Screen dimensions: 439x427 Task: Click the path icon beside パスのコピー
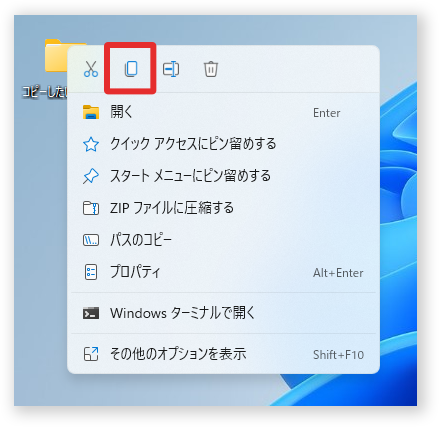click(x=91, y=240)
